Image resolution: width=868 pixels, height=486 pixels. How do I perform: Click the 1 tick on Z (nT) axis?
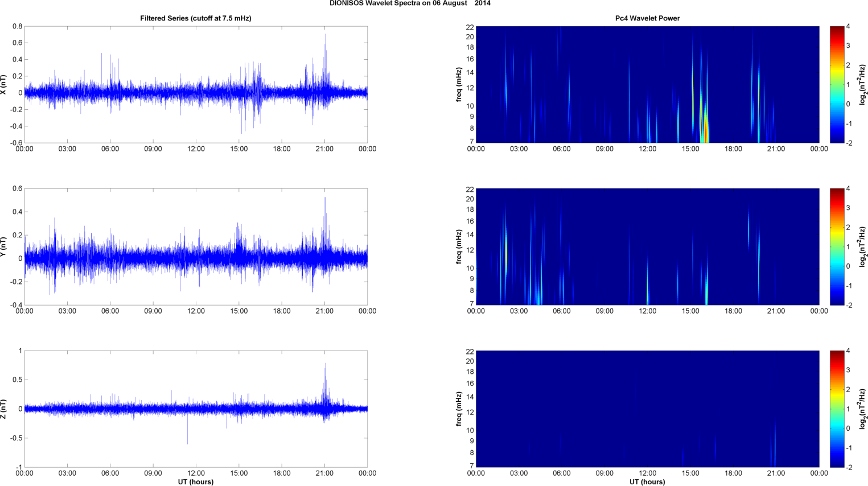pyautogui.click(x=20, y=351)
